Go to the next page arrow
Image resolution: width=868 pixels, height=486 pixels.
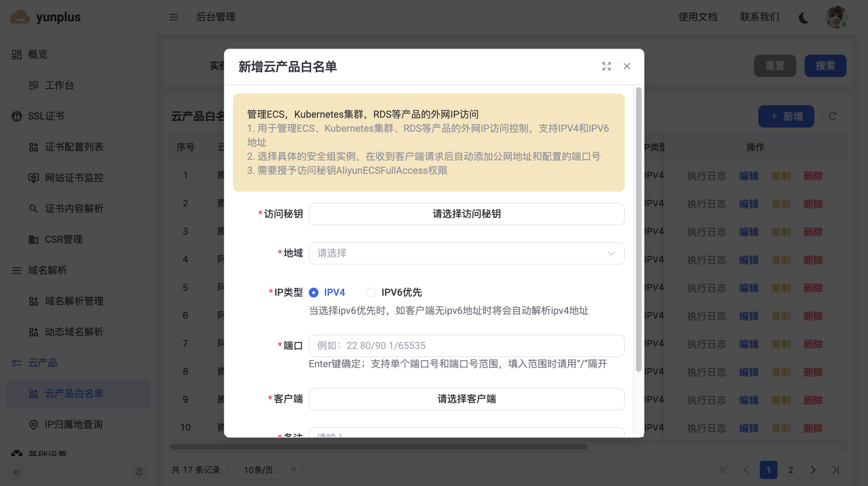[x=813, y=470]
